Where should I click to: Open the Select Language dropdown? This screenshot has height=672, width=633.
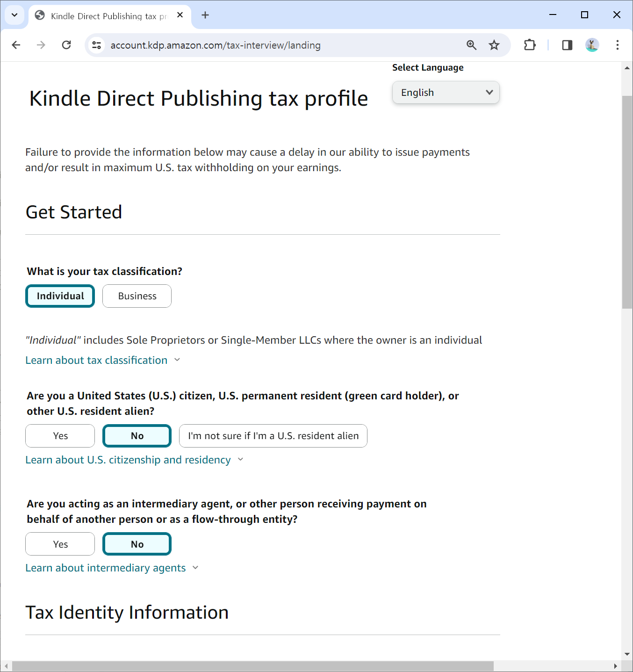(x=446, y=93)
